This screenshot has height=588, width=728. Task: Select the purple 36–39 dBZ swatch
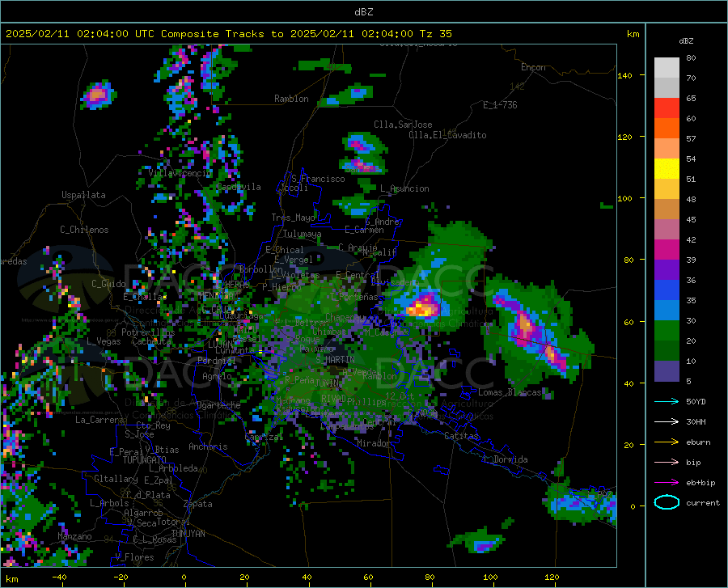coord(667,270)
